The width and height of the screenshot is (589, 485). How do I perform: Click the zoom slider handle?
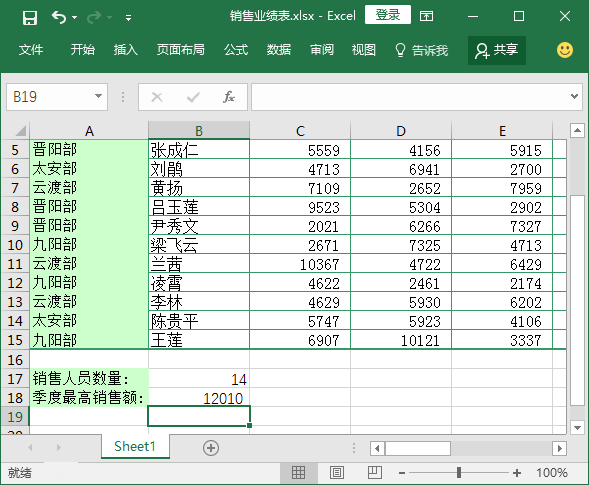click(x=459, y=473)
